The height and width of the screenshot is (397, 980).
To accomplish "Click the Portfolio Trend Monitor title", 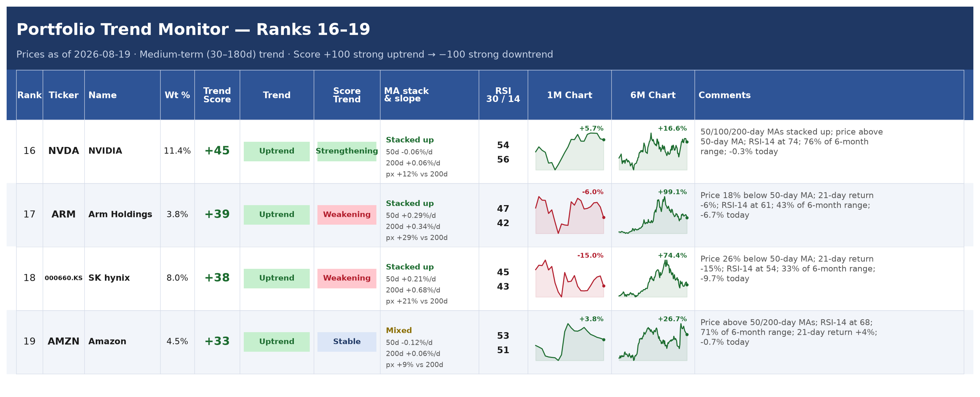I will pyautogui.click(x=193, y=30).
